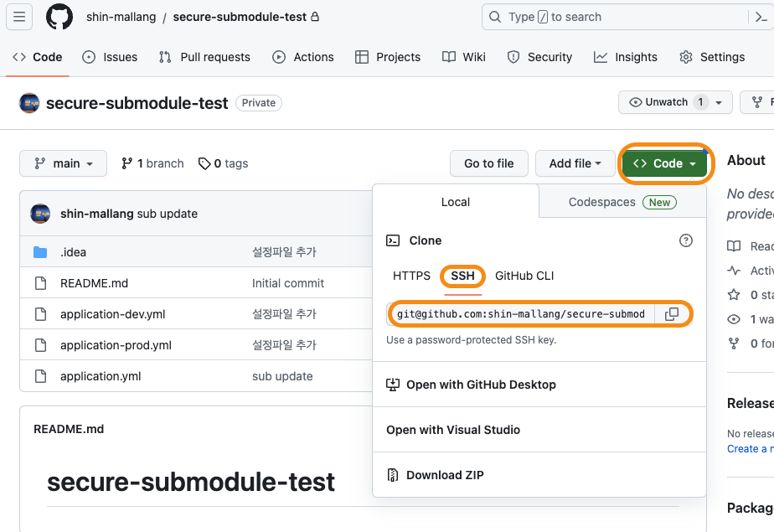Click the Initial commit message link
Viewport: 774px width, 532px height.
[x=288, y=283]
